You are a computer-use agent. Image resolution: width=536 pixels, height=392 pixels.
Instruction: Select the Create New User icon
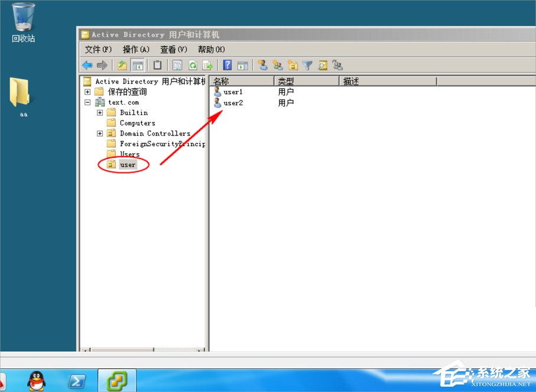(x=263, y=65)
